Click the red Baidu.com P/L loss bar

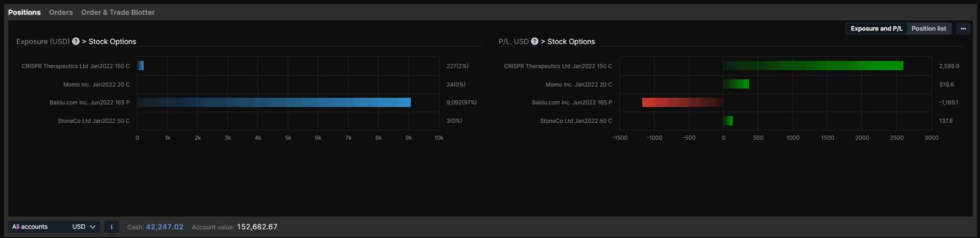tap(682, 102)
